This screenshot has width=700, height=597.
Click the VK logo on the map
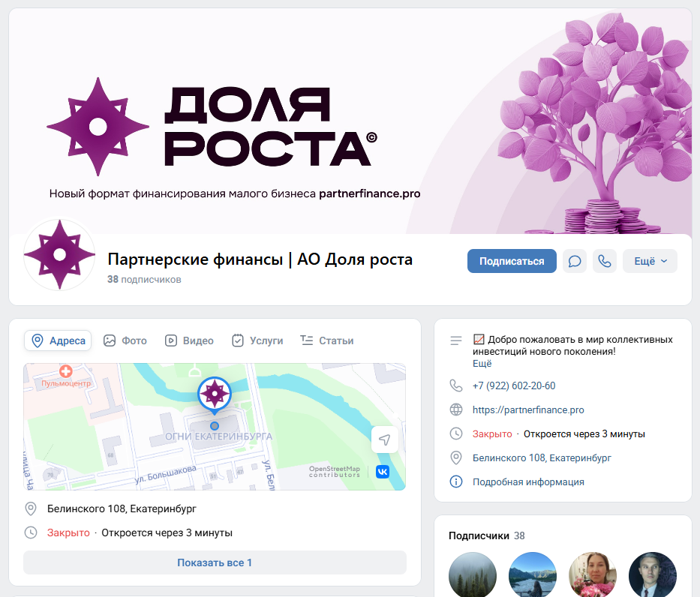[x=383, y=472]
